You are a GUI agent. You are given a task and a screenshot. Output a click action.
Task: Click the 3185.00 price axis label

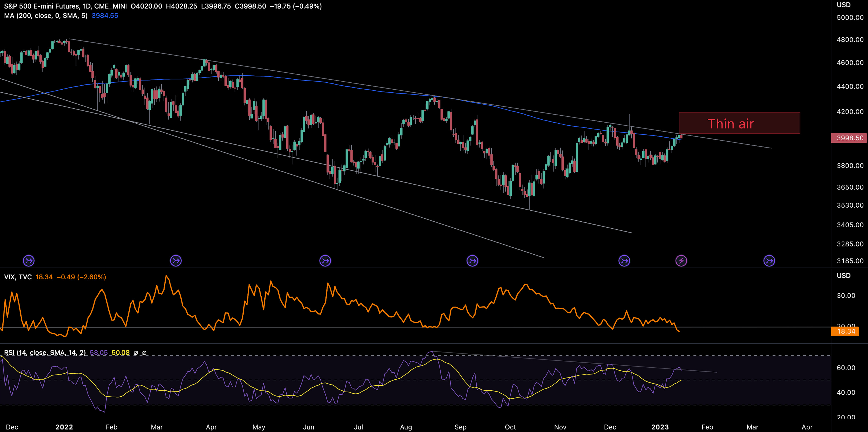pos(850,261)
